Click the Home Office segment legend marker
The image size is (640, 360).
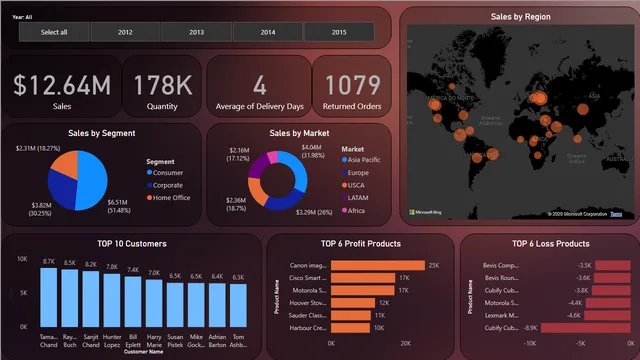[x=149, y=198]
